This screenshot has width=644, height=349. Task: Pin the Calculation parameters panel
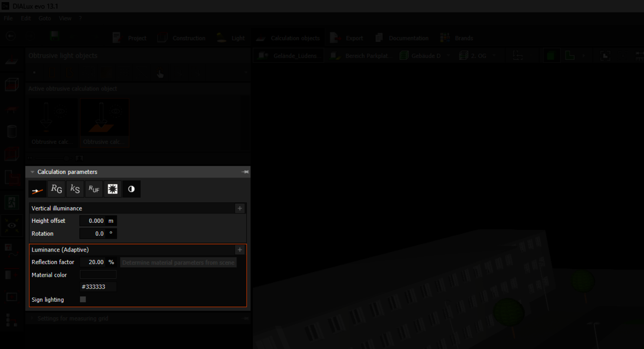pos(245,172)
